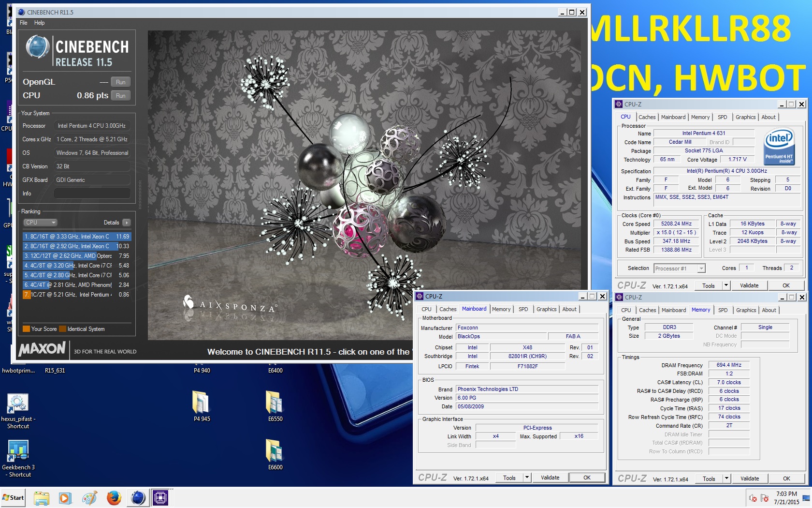The height and width of the screenshot is (508, 812).
Task: Open the R15_631 desktop item
Action: point(55,371)
